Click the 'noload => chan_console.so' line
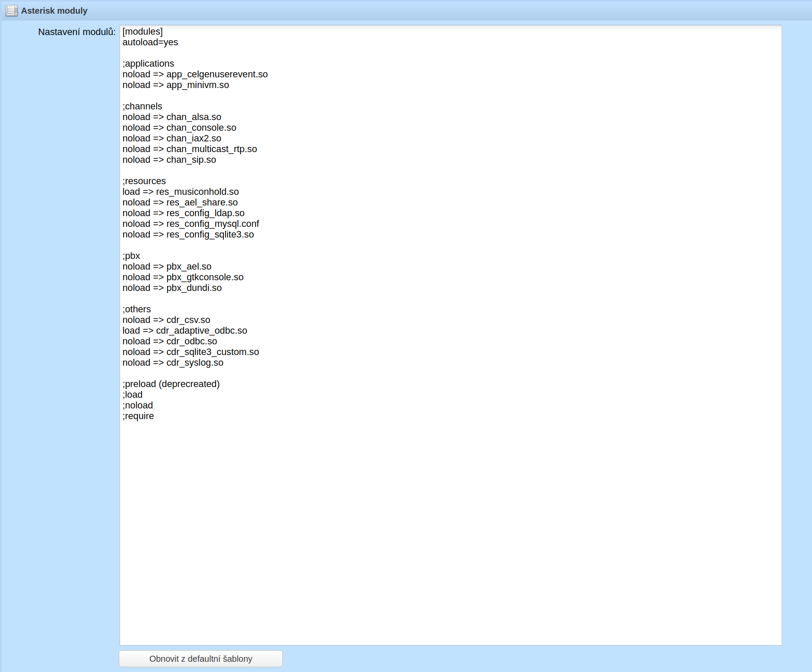 (x=179, y=128)
